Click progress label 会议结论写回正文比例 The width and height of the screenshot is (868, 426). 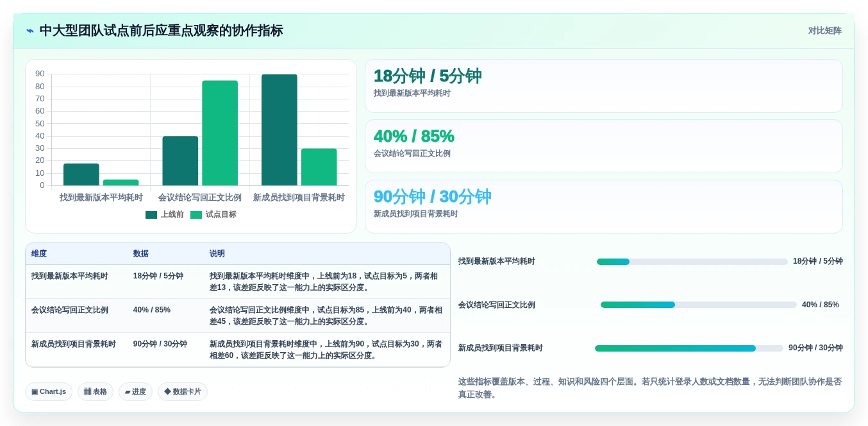[497, 305]
